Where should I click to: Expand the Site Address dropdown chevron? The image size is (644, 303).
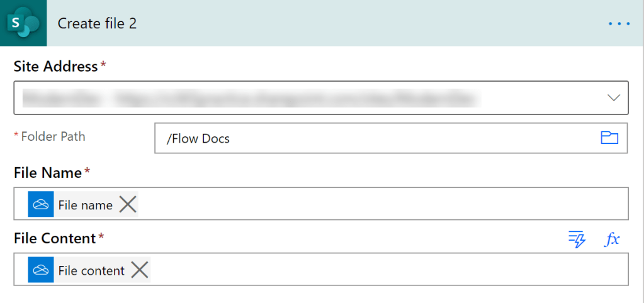pos(613,97)
